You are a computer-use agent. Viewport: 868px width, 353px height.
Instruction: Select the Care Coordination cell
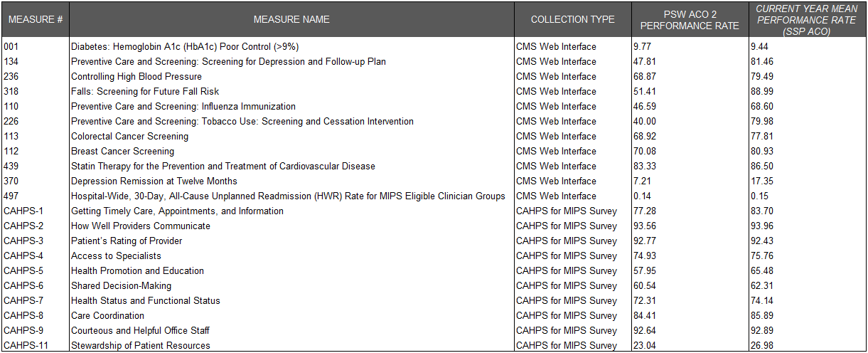(x=107, y=315)
